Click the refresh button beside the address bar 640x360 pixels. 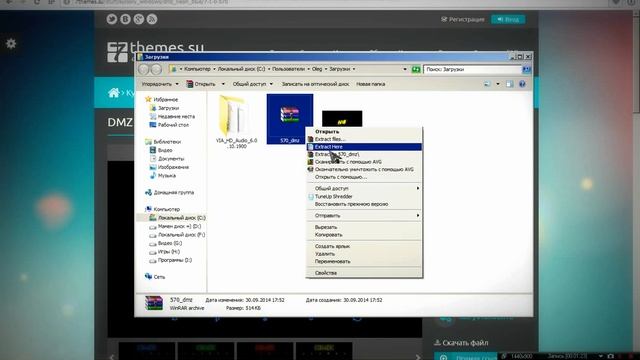(x=416, y=69)
